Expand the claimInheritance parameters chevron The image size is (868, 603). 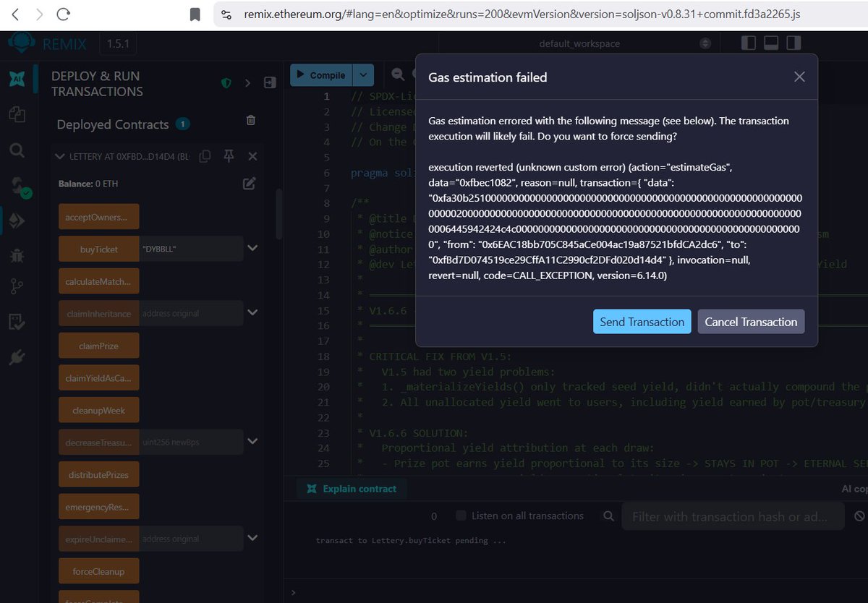(252, 312)
